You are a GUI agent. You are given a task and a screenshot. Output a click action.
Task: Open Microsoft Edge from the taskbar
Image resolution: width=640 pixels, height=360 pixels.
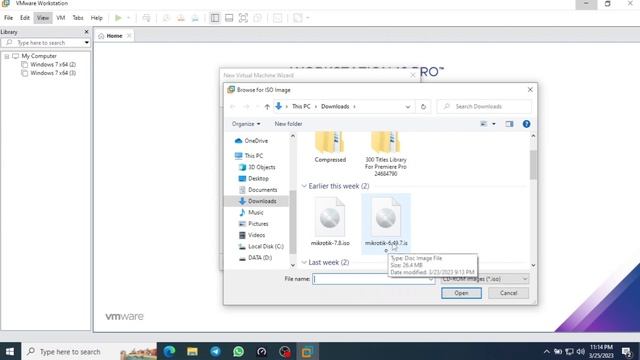point(169,351)
